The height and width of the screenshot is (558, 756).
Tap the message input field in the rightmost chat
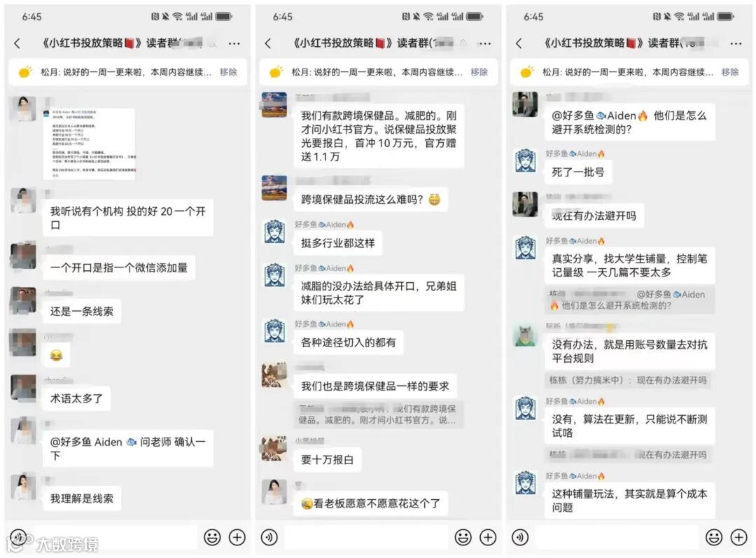coord(617,537)
